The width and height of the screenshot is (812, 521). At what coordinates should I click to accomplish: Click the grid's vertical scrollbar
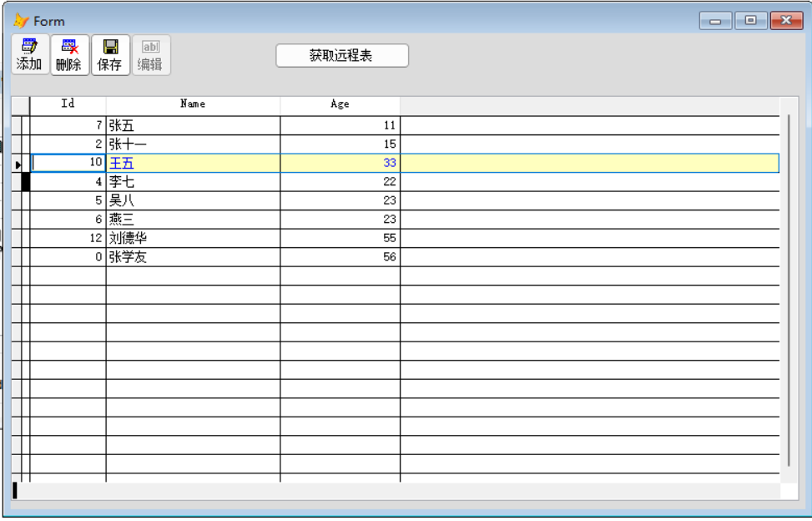[x=789, y=290]
